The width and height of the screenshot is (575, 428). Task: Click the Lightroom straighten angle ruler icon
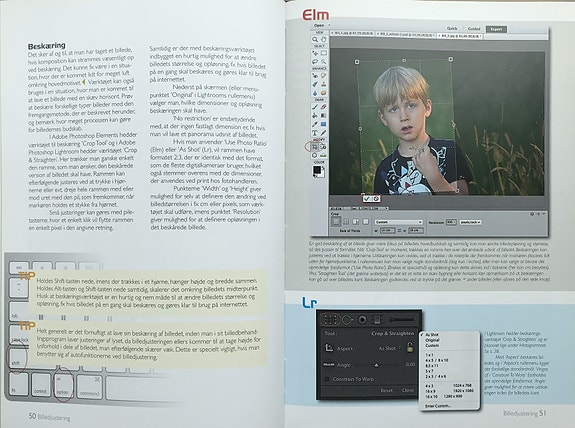[x=328, y=365]
